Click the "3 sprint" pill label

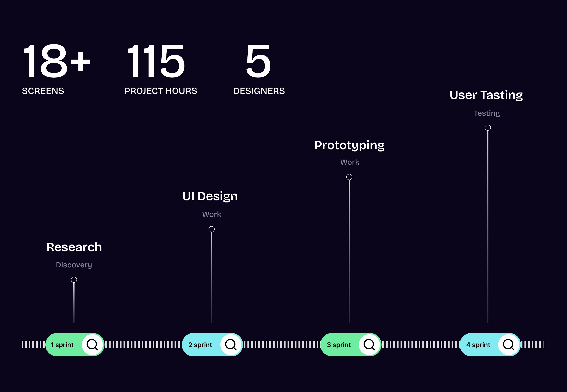click(x=339, y=345)
